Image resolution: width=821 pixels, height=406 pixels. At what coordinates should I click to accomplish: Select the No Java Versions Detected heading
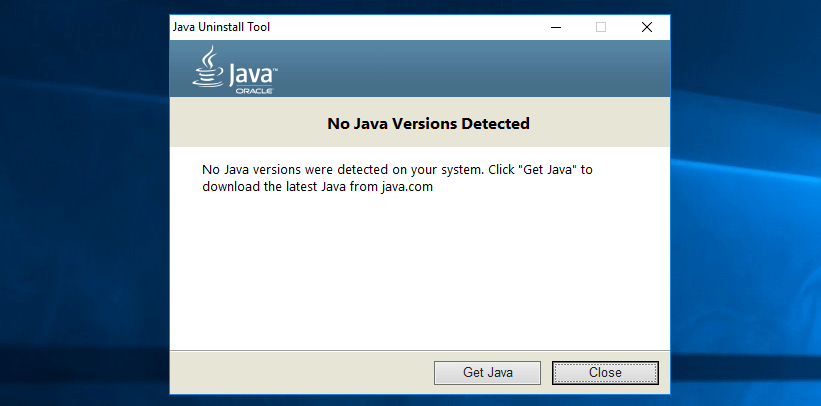[x=428, y=124]
